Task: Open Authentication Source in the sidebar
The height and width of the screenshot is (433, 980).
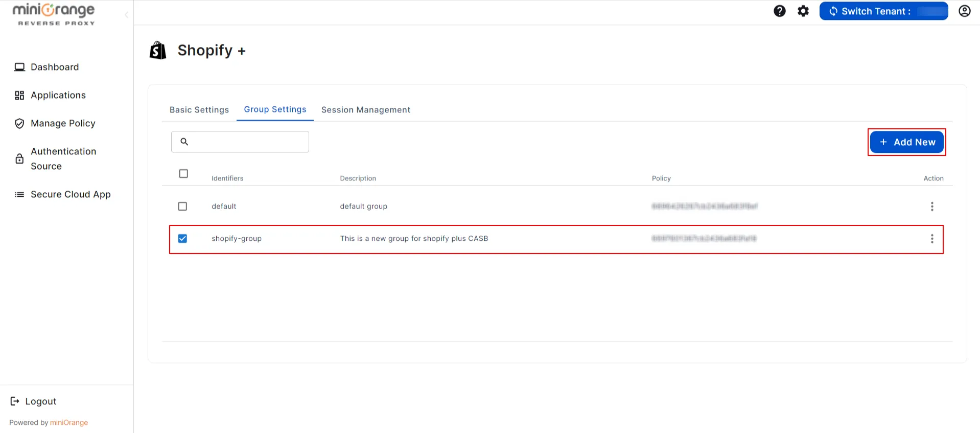Action: coord(55,158)
